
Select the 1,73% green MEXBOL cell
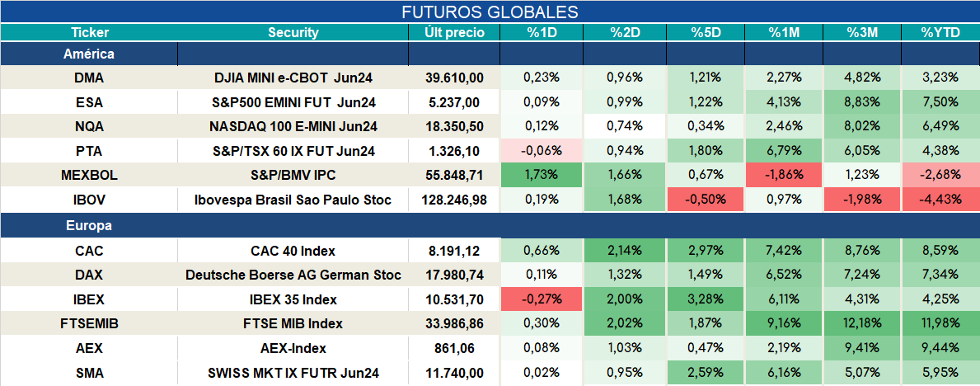(x=542, y=176)
